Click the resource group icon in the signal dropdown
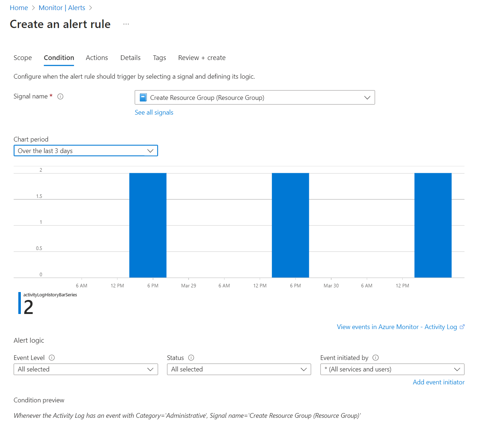This screenshot has width=504, height=430. [143, 97]
